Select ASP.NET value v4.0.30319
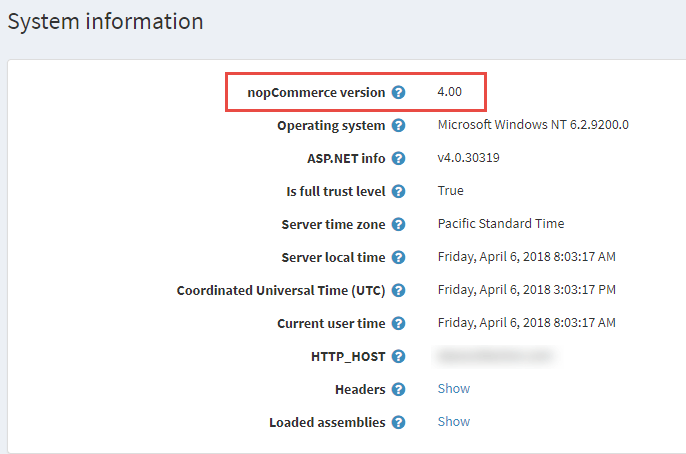 [468, 157]
